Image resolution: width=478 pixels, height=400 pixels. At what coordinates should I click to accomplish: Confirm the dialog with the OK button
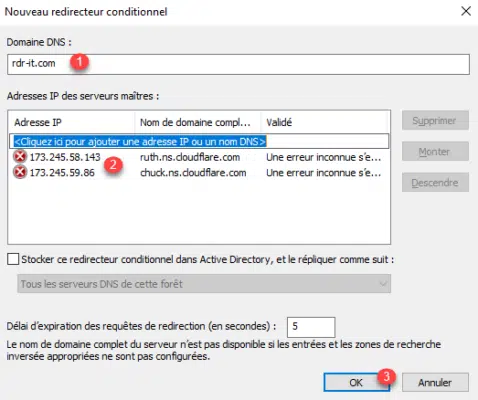[356, 382]
